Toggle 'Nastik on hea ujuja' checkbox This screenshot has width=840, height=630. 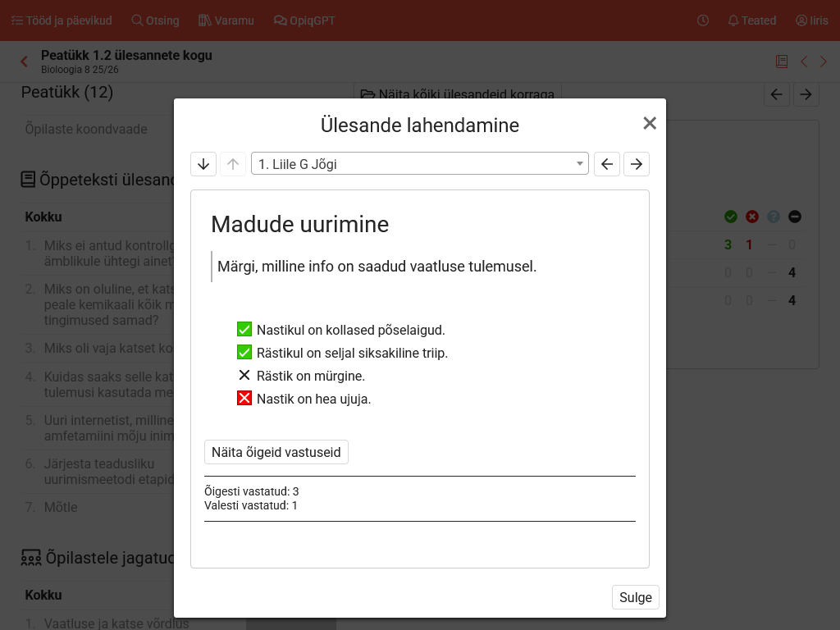[x=244, y=399]
